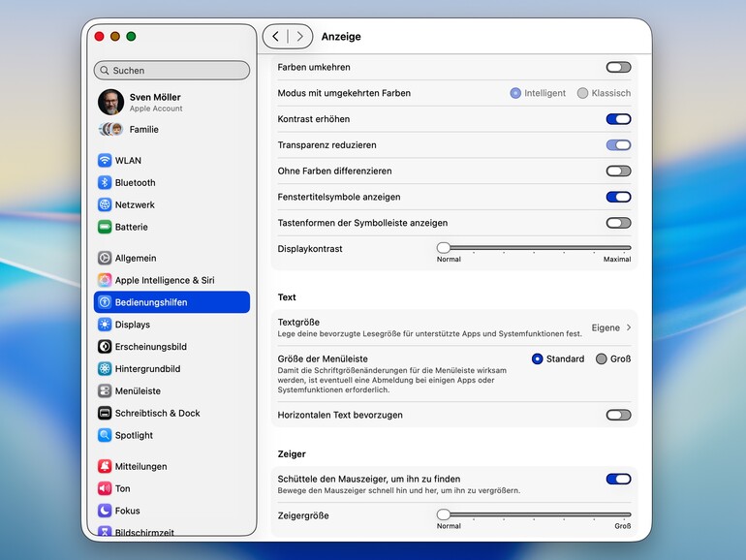Viewport: 746px width, 560px height.
Task: Disable Schüttele den Mauszeiger switch
Action: click(x=618, y=480)
